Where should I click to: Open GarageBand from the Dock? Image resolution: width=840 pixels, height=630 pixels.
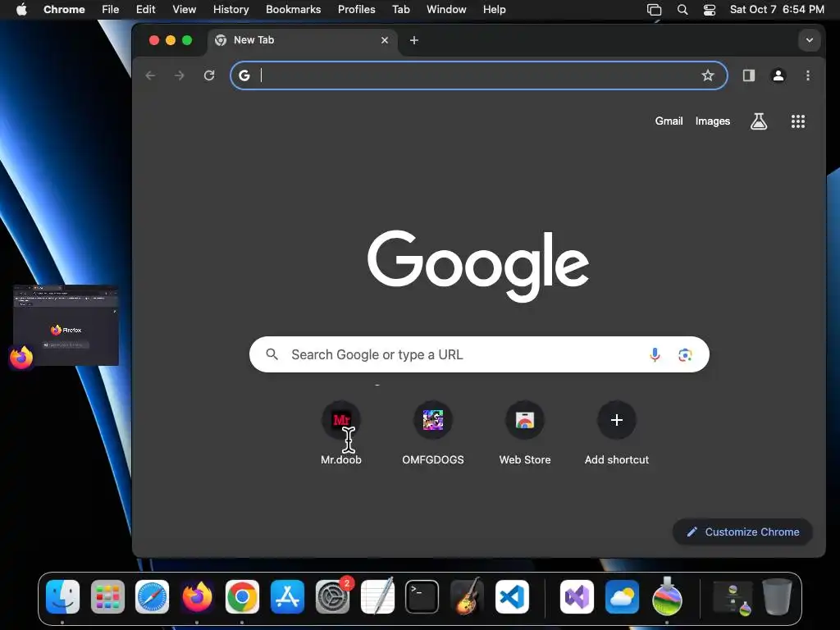tap(467, 596)
